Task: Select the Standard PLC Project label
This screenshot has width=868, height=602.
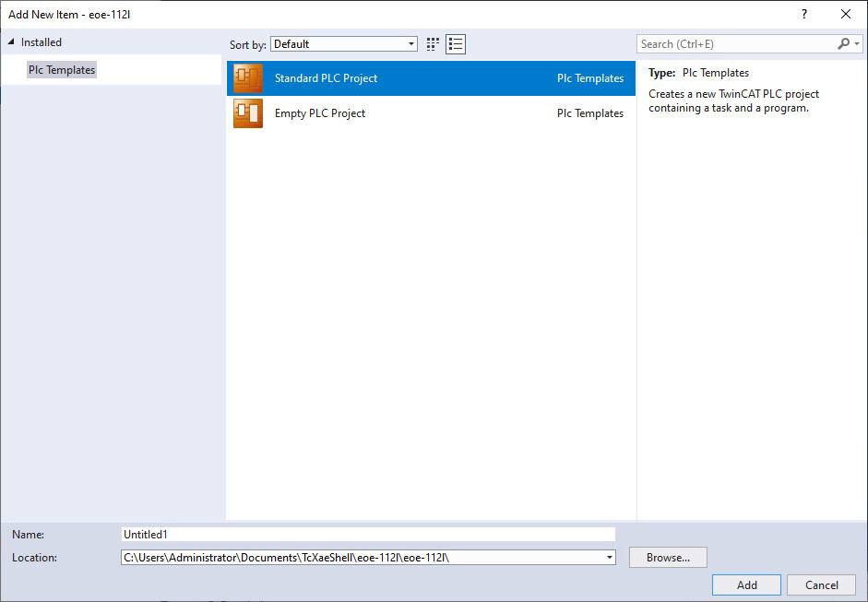Action: [326, 78]
